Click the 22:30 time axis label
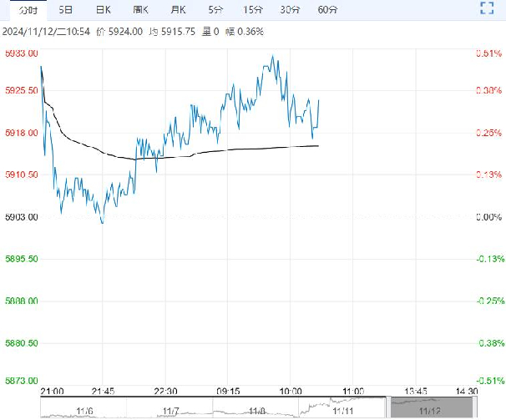The width and height of the screenshot is (506, 420). click(x=165, y=392)
